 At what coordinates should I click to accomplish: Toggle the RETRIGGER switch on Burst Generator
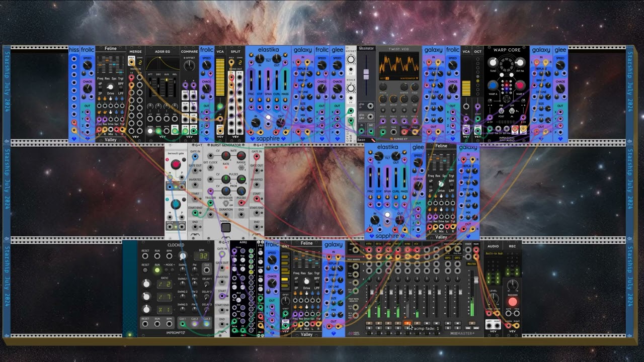[225, 203]
